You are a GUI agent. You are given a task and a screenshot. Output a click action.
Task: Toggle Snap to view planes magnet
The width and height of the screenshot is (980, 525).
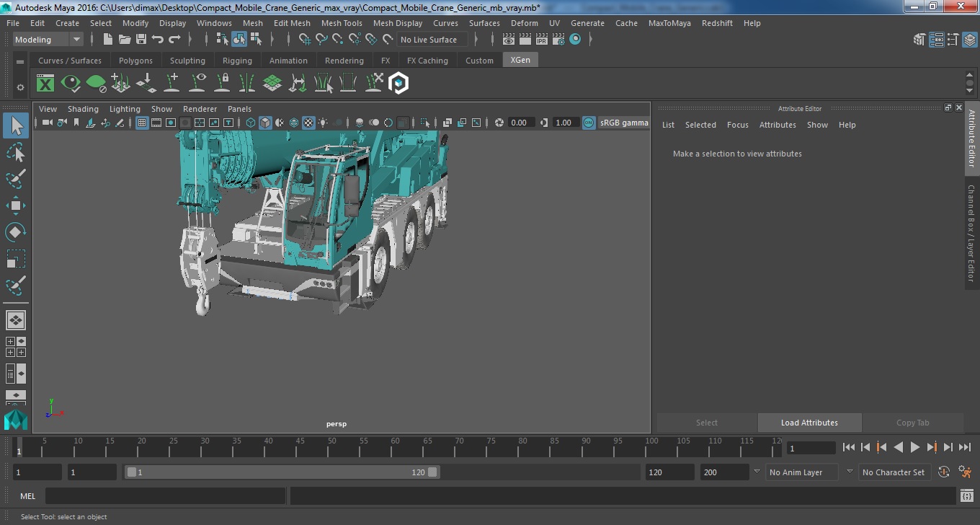[371, 40]
